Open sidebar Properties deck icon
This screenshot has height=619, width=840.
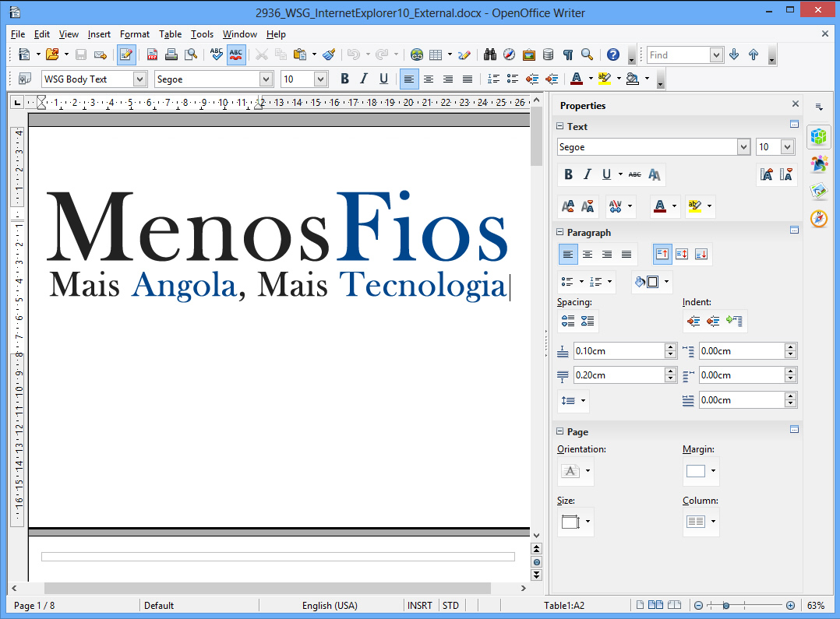tap(818, 136)
